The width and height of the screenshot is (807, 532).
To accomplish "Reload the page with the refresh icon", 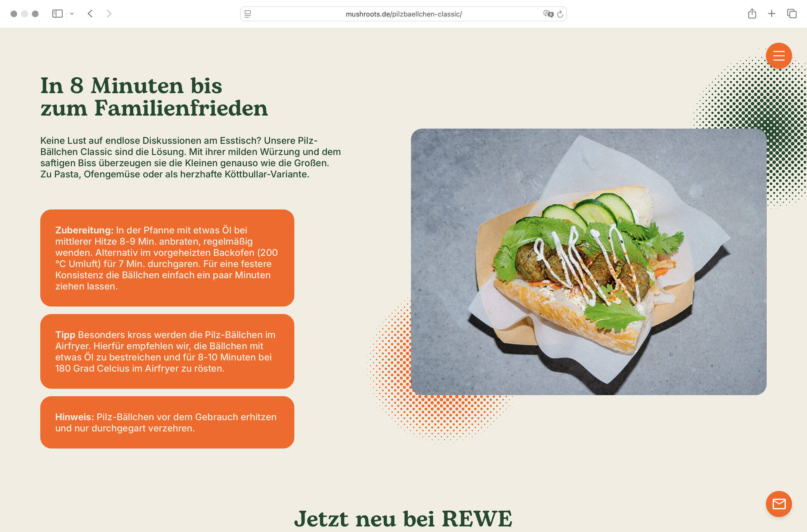I will (x=560, y=14).
